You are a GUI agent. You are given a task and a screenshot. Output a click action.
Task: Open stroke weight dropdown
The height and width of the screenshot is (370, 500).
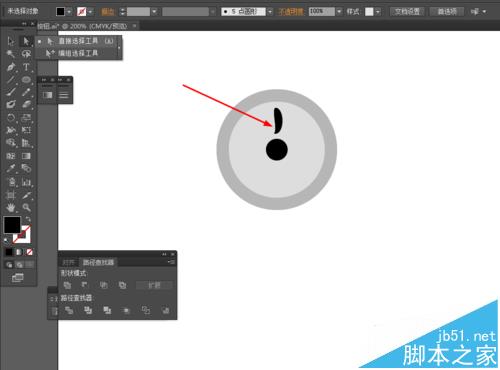pos(154,12)
